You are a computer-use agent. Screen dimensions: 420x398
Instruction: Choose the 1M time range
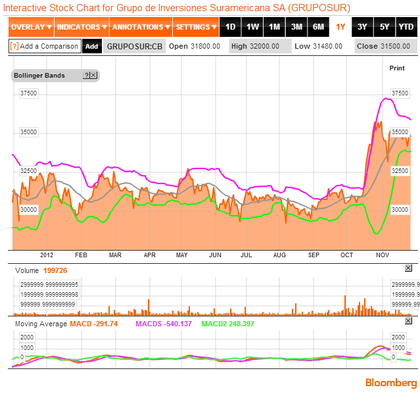click(274, 27)
